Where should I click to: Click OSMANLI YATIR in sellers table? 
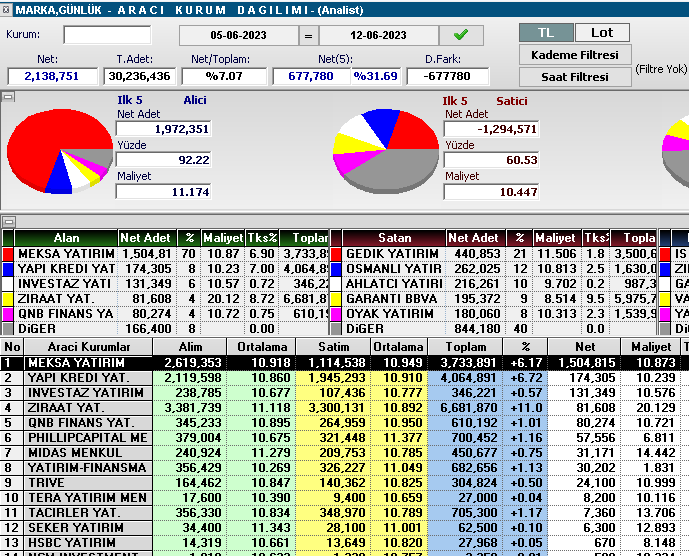(x=394, y=269)
